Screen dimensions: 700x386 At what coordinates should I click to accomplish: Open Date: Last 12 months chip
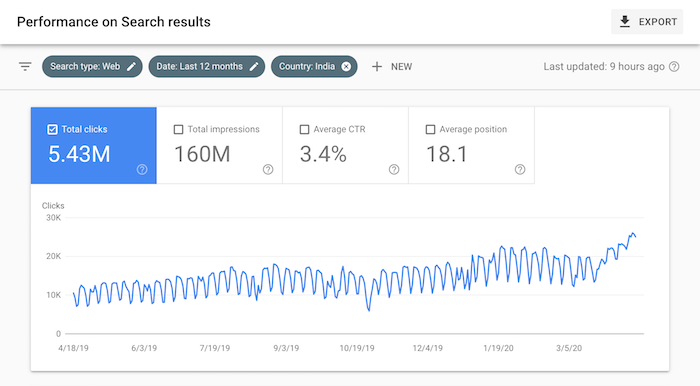(207, 66)
